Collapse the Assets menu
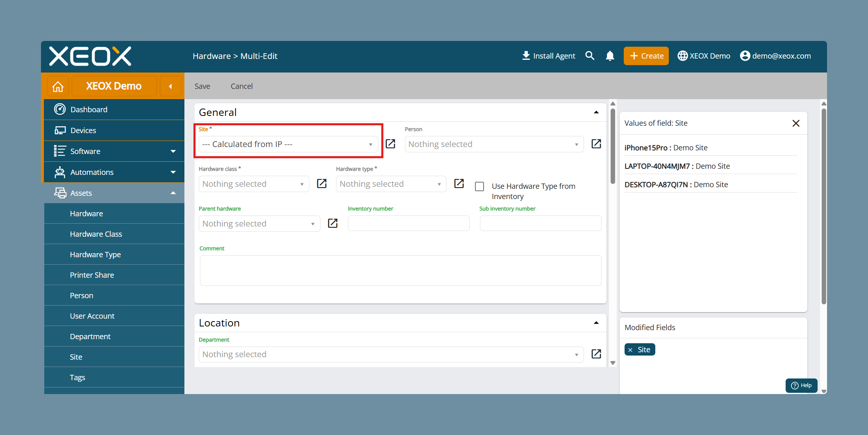 173,193
